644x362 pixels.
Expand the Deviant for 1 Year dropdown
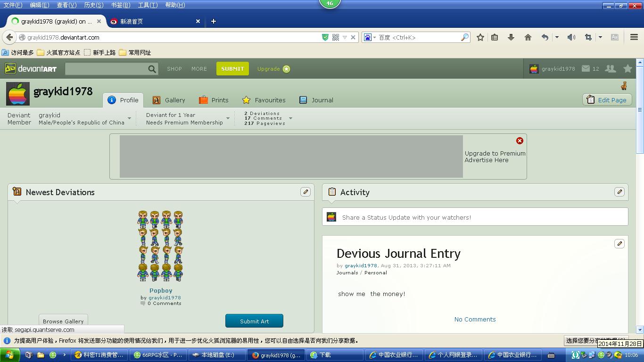(x=228, y=118)
